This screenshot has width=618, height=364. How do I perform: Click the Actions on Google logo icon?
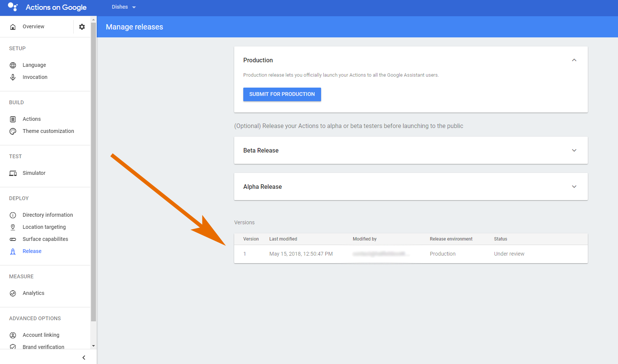(x=13, y=7)
